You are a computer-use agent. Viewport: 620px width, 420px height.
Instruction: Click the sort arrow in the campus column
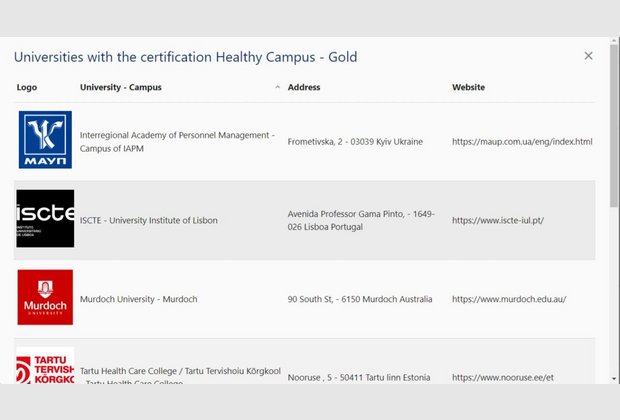point(277,88)
